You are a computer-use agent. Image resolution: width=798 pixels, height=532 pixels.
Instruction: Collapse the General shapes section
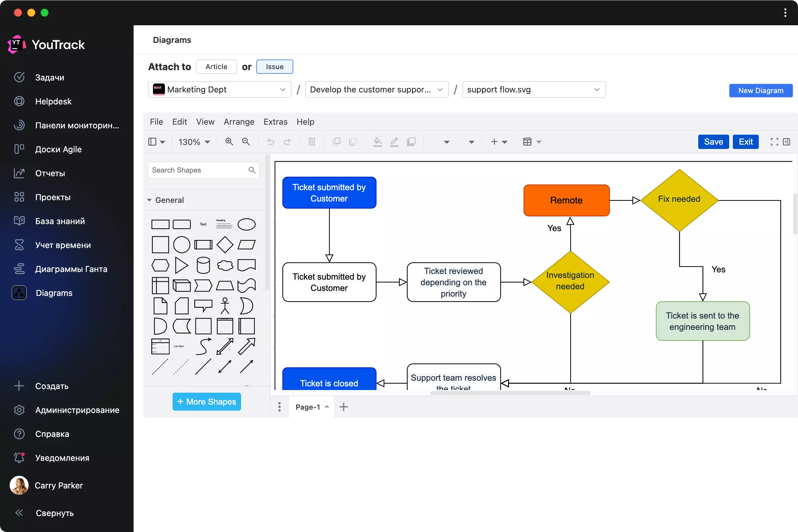149,200
